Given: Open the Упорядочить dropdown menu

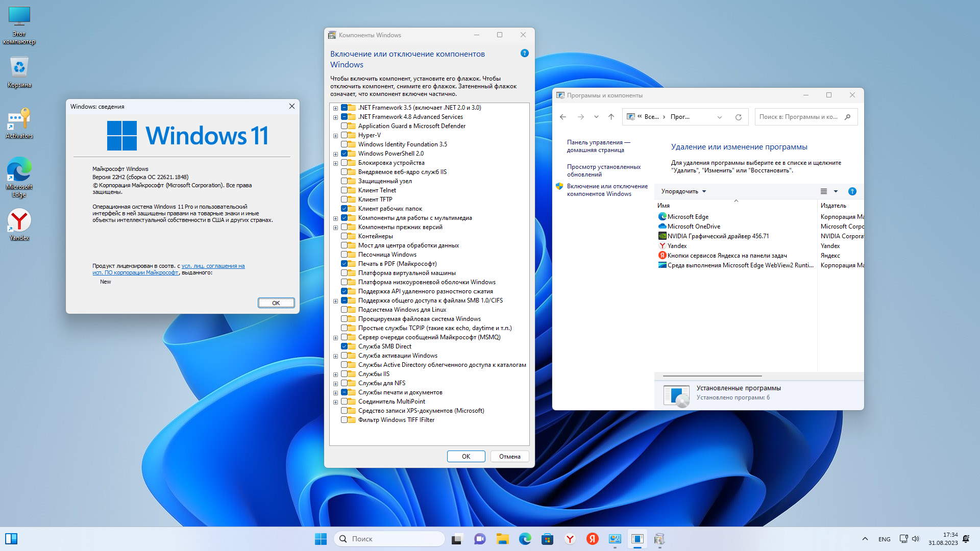Looking at the screenshot, I should 683,191.
